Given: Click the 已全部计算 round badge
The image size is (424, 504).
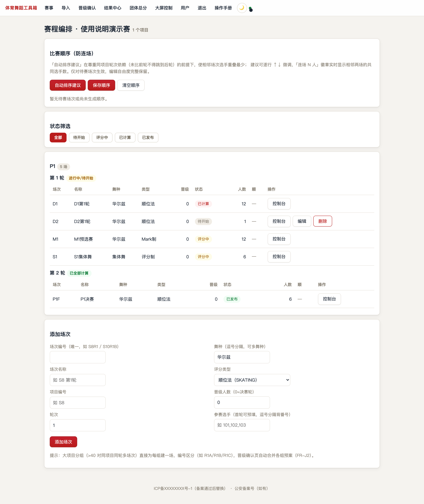Looking at the screenshot, I should (x=79, y=273).
